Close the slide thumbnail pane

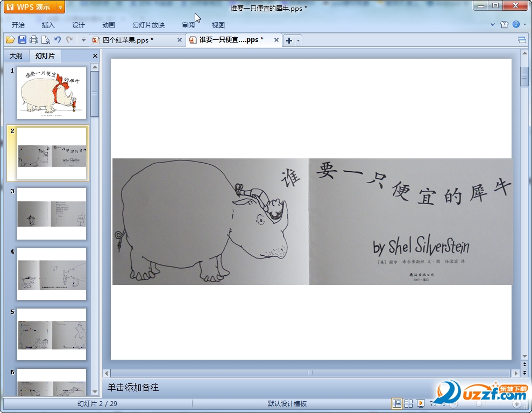[95, 55]
